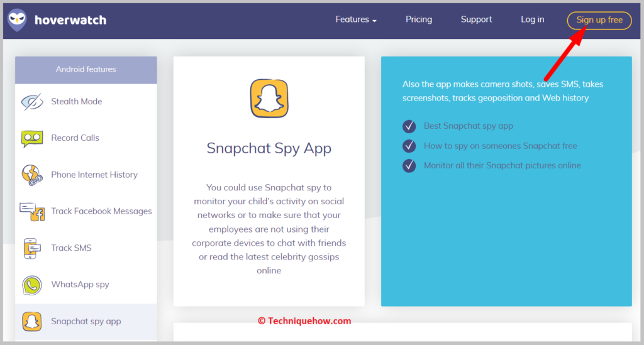Open the Track SMS link

[x=71, y=248]
